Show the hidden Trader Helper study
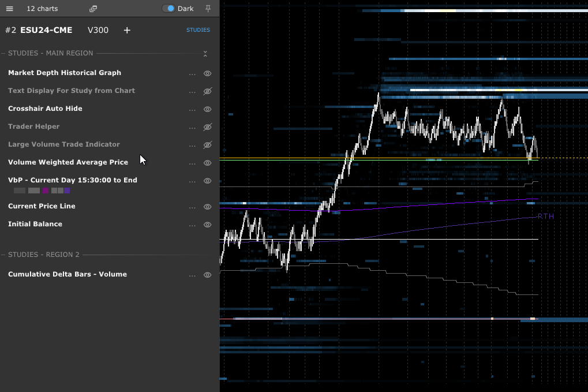This screenshot has height=392, width=588. [207, 127]
